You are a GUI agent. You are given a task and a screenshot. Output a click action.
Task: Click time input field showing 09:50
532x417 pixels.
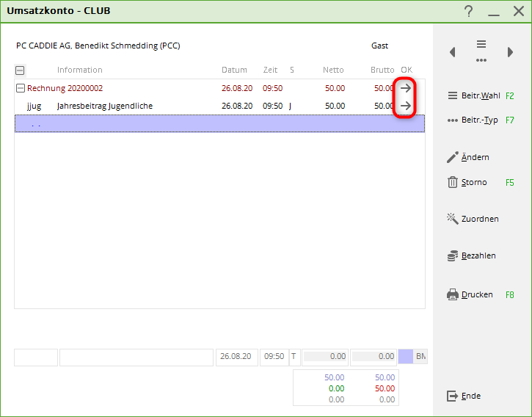tap(274, 358)
